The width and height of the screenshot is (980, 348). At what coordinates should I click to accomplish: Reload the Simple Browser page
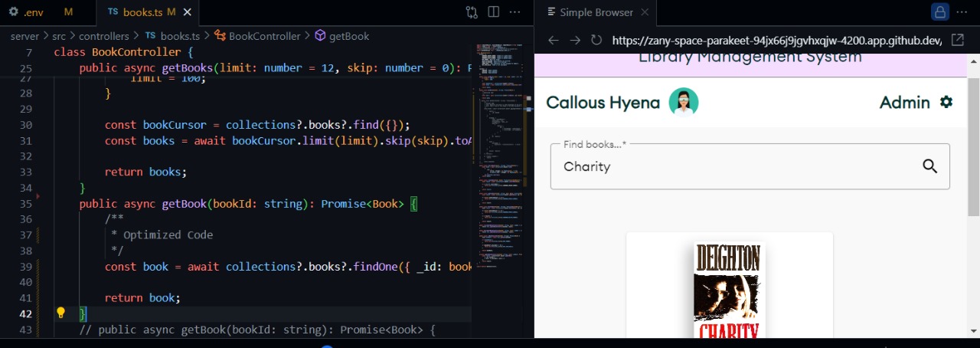(x=596, y=40)
